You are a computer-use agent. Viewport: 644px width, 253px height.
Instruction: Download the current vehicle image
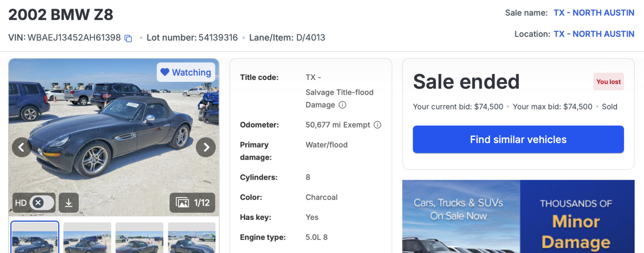pyautogui.click(x=68, y=203)
